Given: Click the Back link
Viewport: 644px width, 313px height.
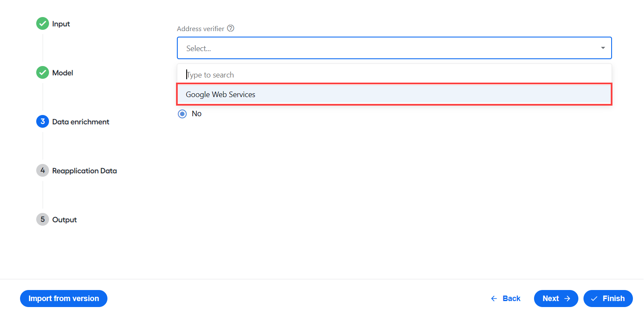Looking at the screenshot, I should (505, 299).
